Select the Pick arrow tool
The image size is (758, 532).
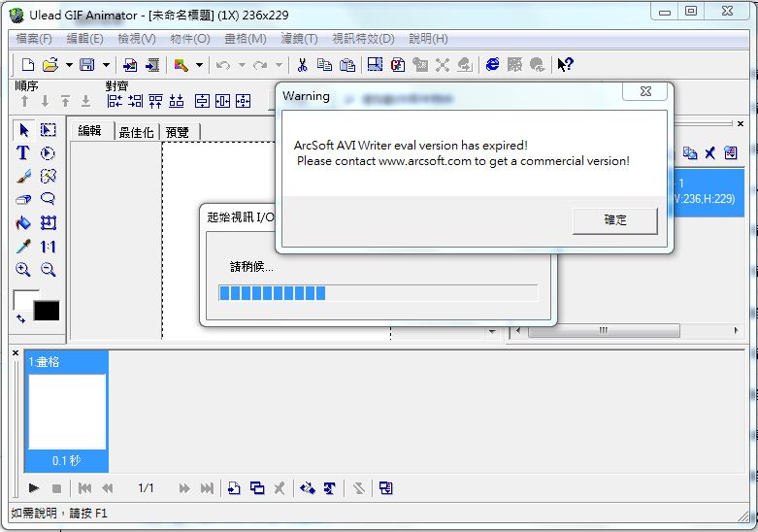pyautogui.click(x=23, y=130)
